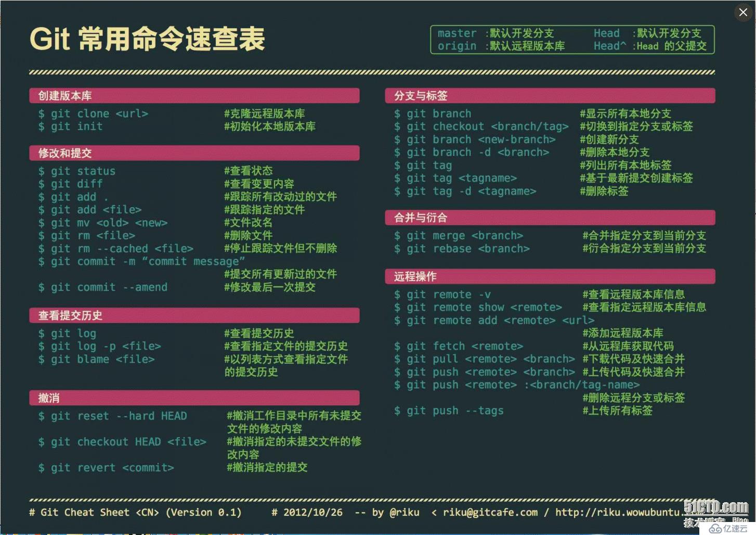756x535 pixels.
Task: Click the '$ git diff' command
Action: click(x=71, y=184)
